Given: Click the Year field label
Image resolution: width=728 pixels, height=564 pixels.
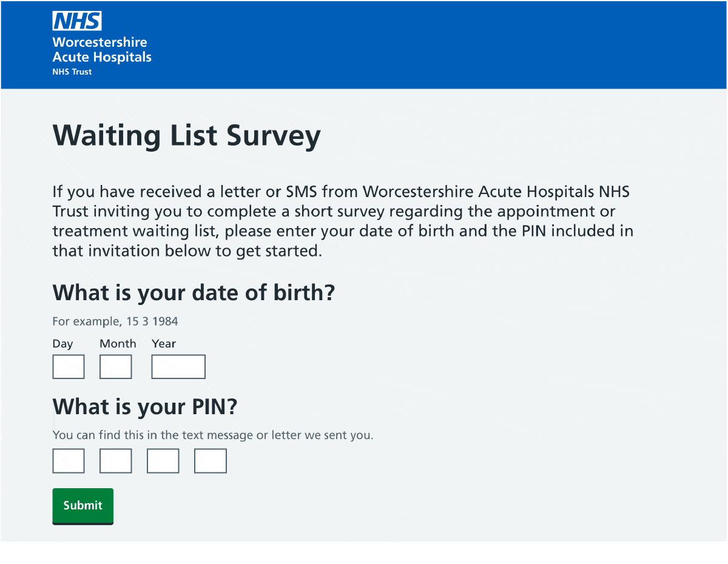Looking at the screenshot, I should tap(163, 344).
